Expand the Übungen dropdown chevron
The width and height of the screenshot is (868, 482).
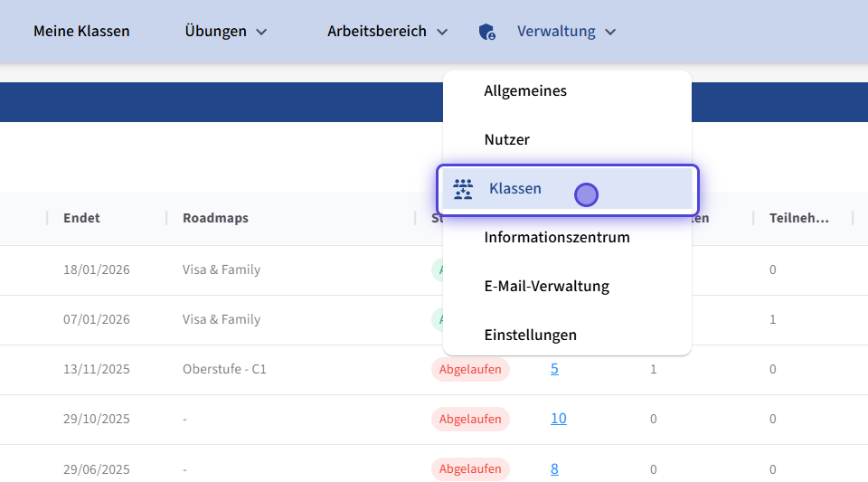pyautogui.click(x=261, y=32)
